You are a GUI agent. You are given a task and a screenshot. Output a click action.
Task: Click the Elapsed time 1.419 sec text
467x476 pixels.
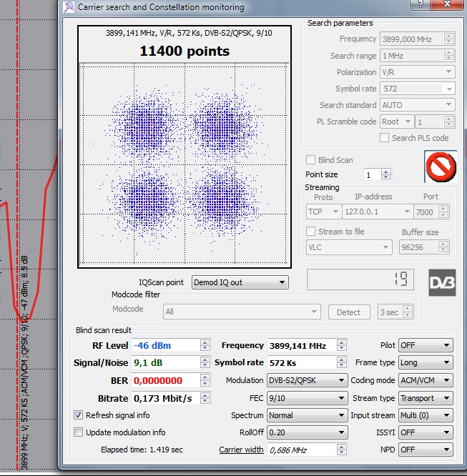tap(142, 450)
